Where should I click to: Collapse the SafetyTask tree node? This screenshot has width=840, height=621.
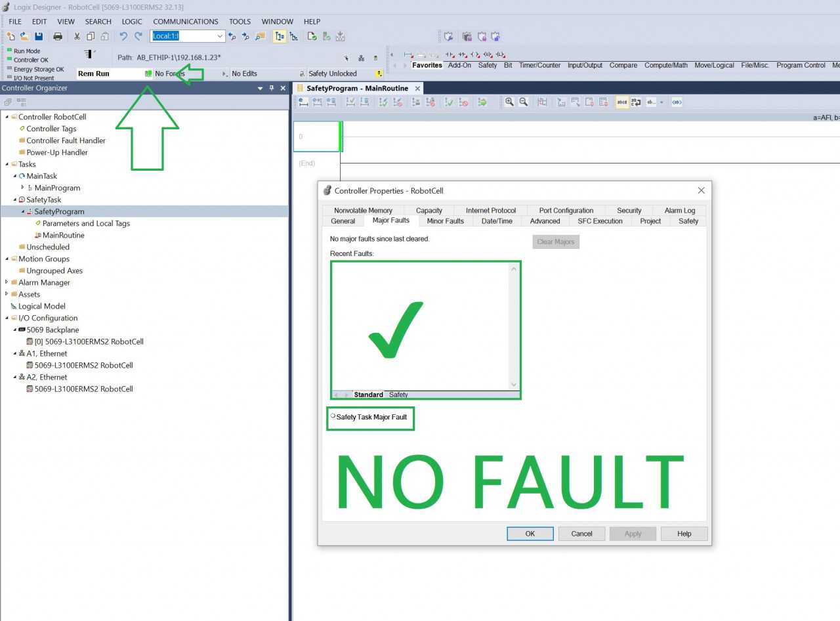coord(14,200)
